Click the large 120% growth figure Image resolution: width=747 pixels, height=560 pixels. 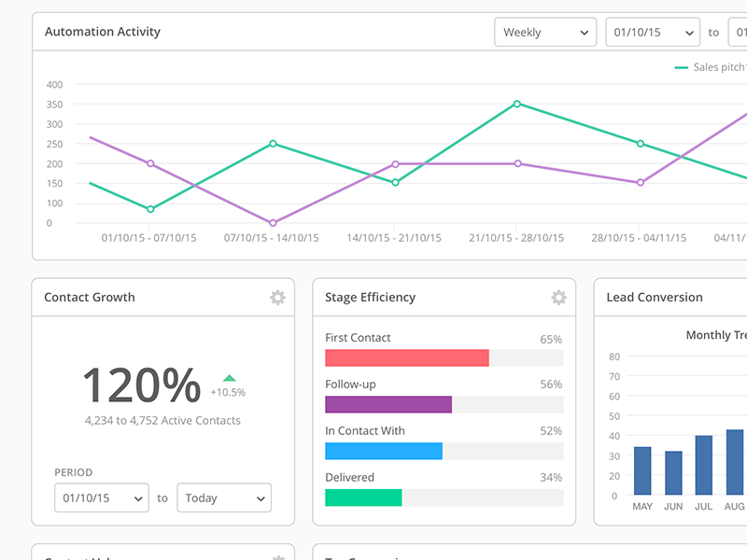pos(142,385)
